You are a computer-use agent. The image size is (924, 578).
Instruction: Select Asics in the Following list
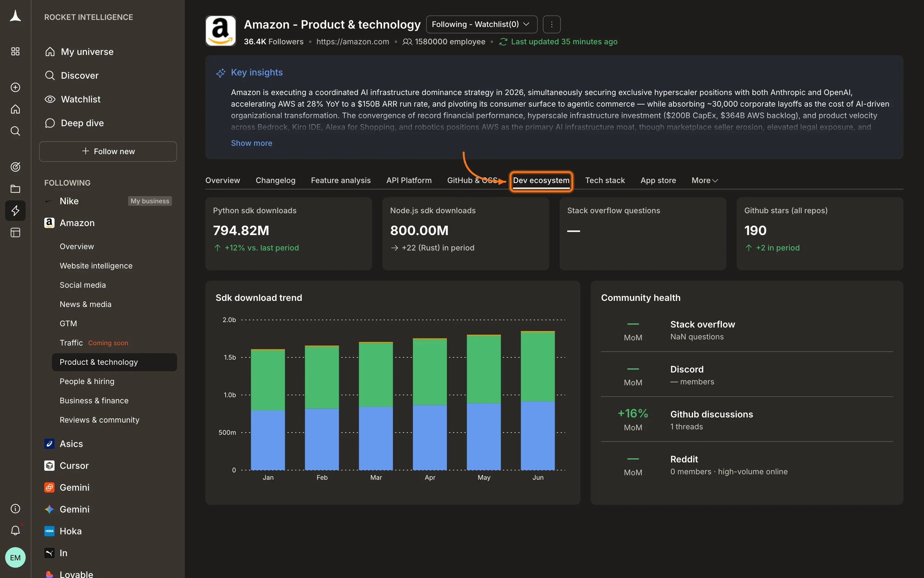(x=71, y=443)
